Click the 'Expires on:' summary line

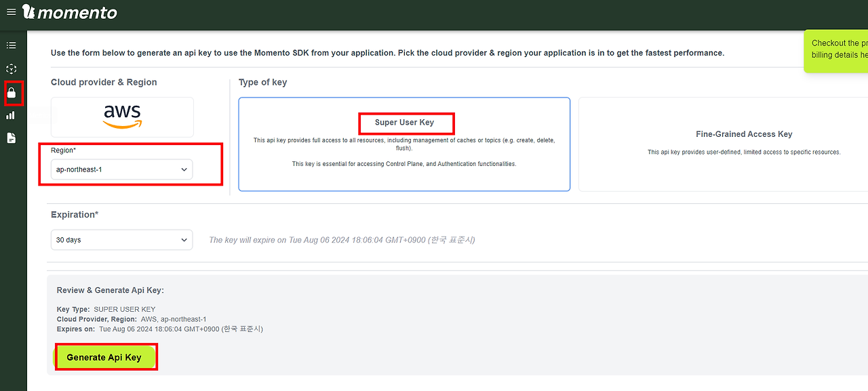point(160,329)
